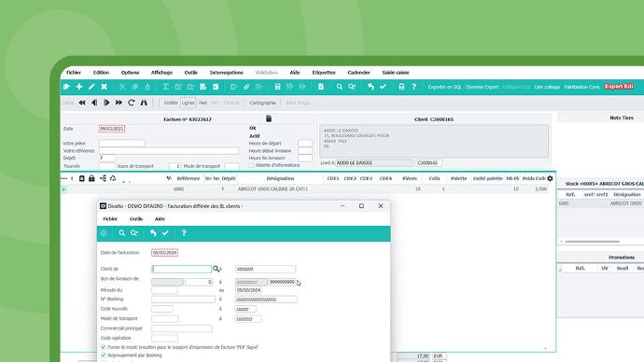644x362 pixels.
Task: Switch to the Pied tab
Action: pyautogui.click(x=203, y=103)
